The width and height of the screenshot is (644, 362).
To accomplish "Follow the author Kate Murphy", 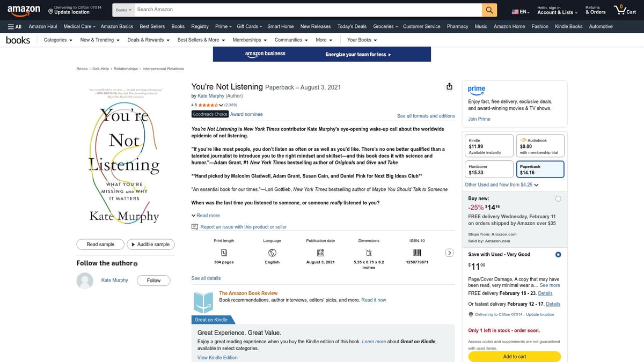I will pyautogui.click(x=153, y=280).
